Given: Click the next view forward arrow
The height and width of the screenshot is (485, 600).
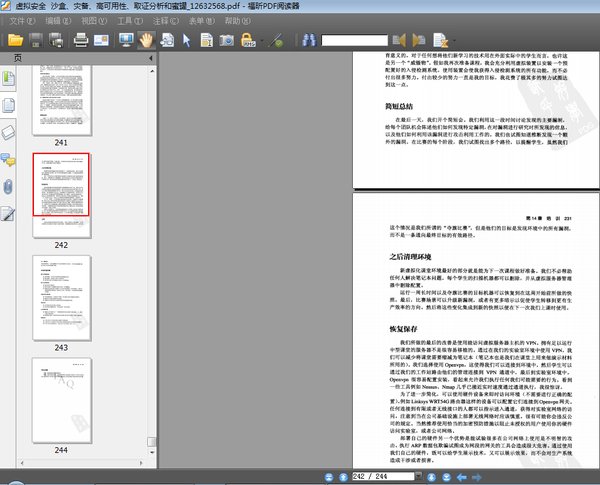Looking at the screenshot, I should point(477,477).
